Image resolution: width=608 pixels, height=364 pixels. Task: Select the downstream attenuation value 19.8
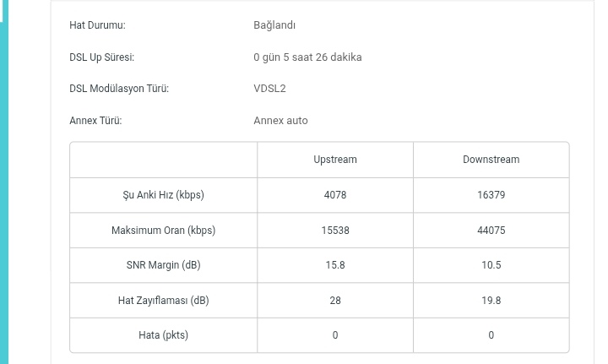[491, 301]
